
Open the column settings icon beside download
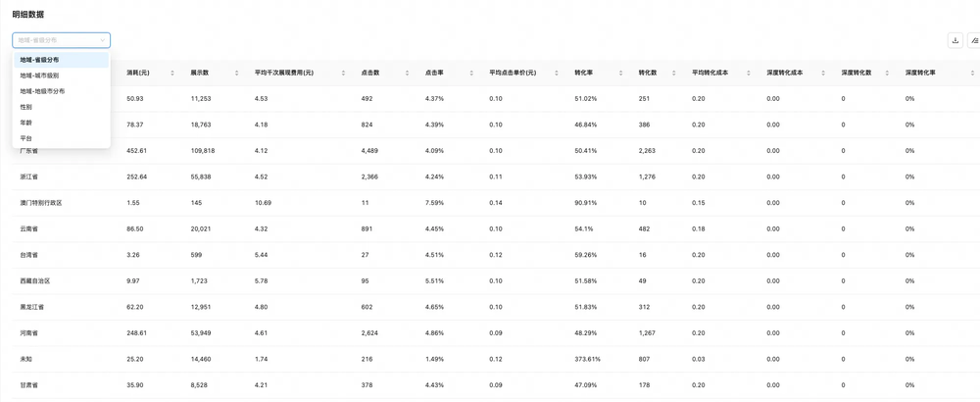974,40
